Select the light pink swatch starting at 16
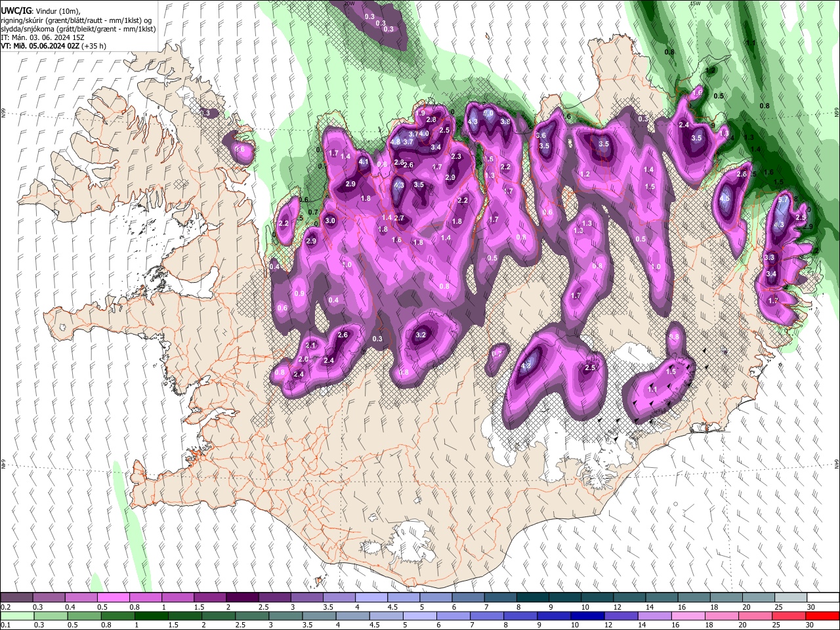The image size is (840, 630). coord(688,616)
